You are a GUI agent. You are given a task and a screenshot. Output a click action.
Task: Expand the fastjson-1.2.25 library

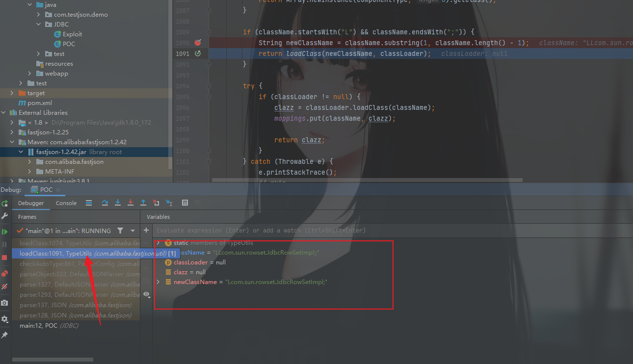tap(12, 132)
